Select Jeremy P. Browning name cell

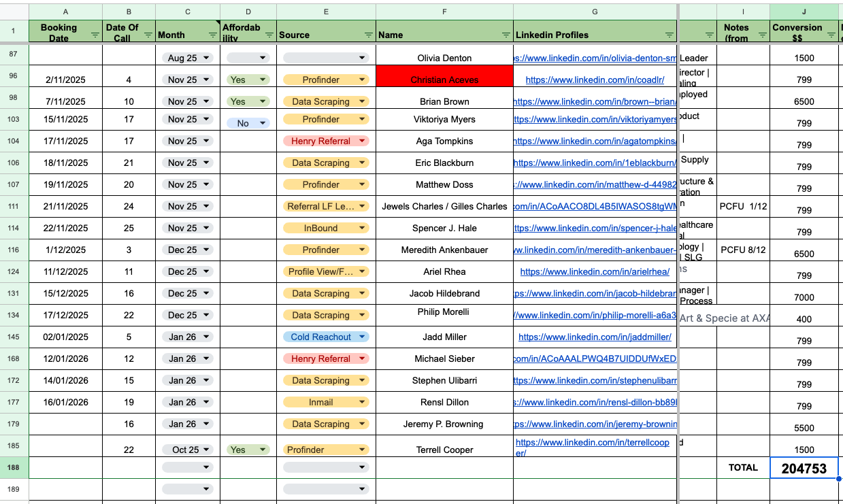click(444, 424)
